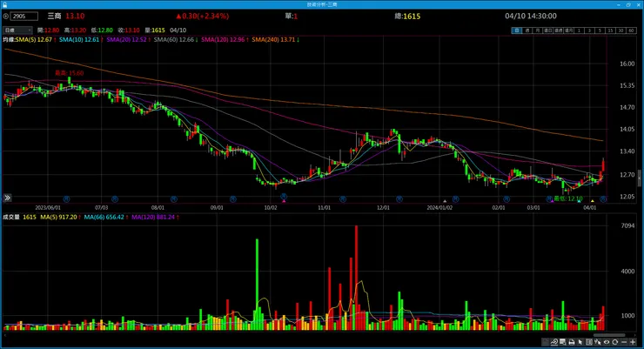
Task: Click the stock code field showing 2905
Action: pyautogui.click(x=24, y=16)
